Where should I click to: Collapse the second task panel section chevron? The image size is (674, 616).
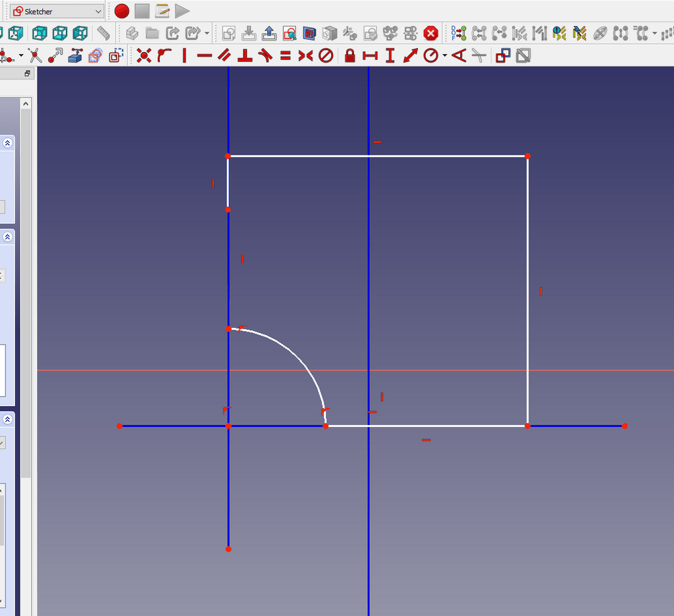tap(7, 237)
